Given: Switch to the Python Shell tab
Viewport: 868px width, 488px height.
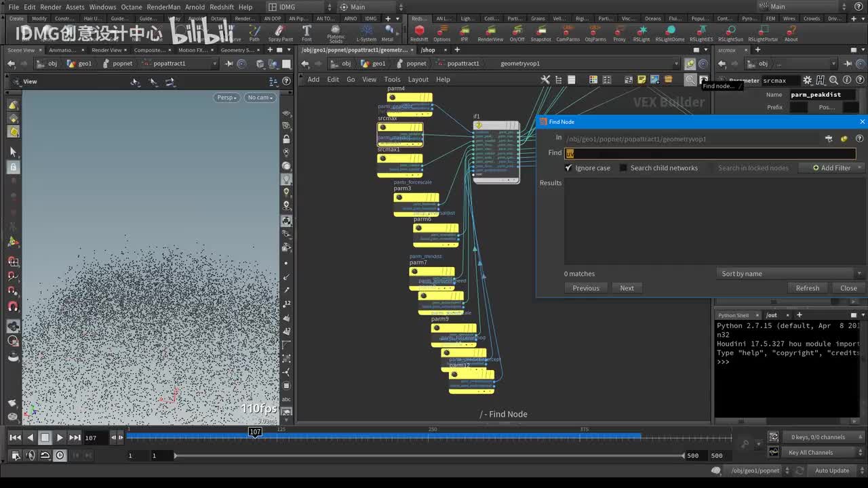Looking at the screenshot, I should (733, 315).
